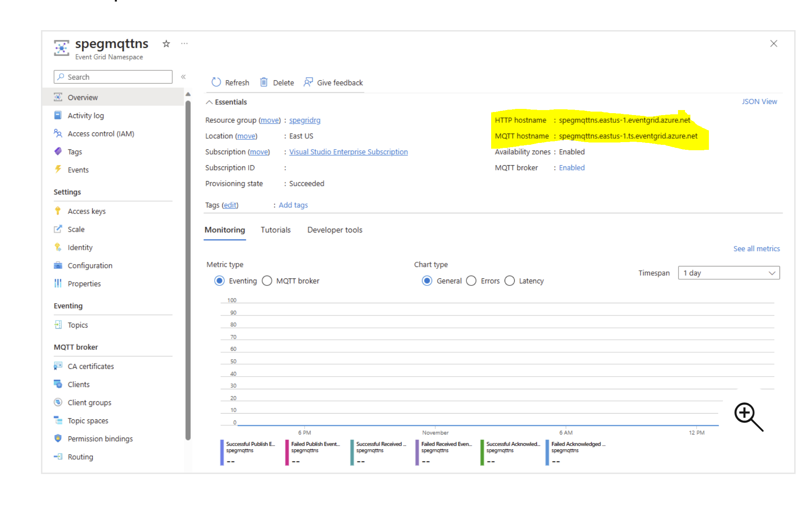Click the Access keys key icon
This screenshot has height=509, width=812.
coord(58,211)
